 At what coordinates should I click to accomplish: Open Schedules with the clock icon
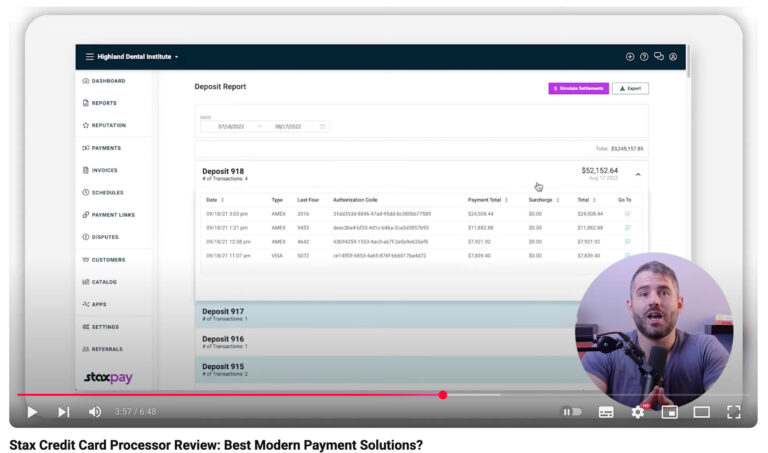(103, 192)
